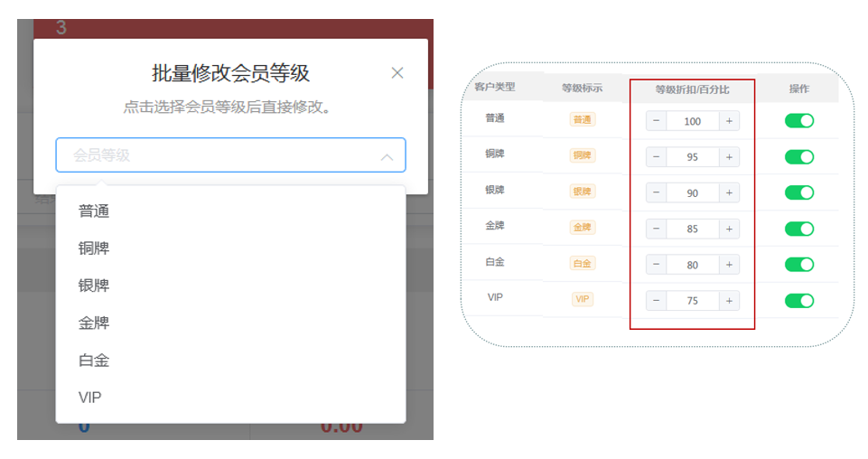This screenshot has width=868, height=459.
Task: Pick VIP from the dropdown options
Action: pyautogui.click(x=90, y=398)
